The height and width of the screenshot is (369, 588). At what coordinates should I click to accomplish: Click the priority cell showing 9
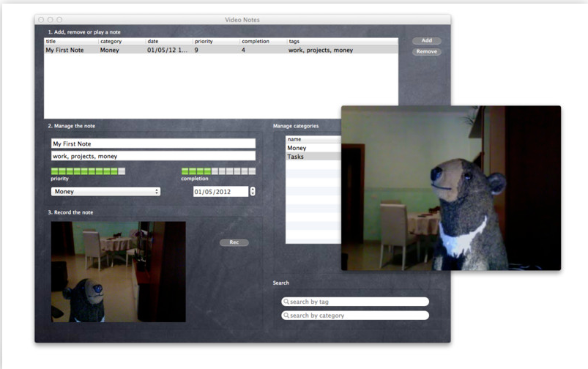point(196,51)
